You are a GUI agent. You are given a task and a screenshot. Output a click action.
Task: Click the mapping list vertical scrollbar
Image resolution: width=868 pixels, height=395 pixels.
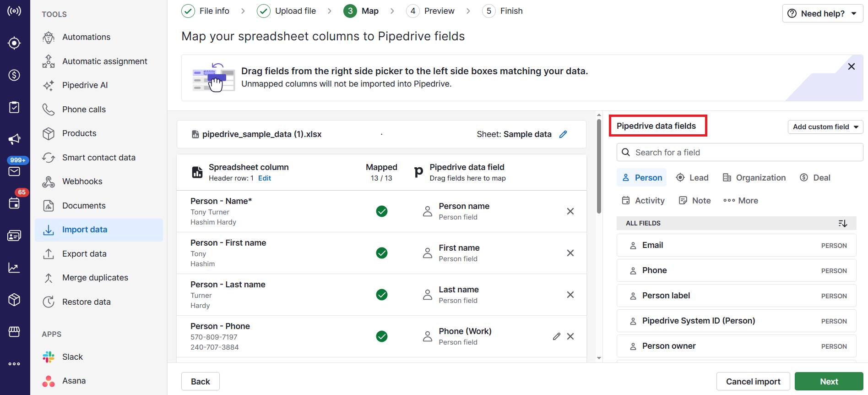click(599, 166)
